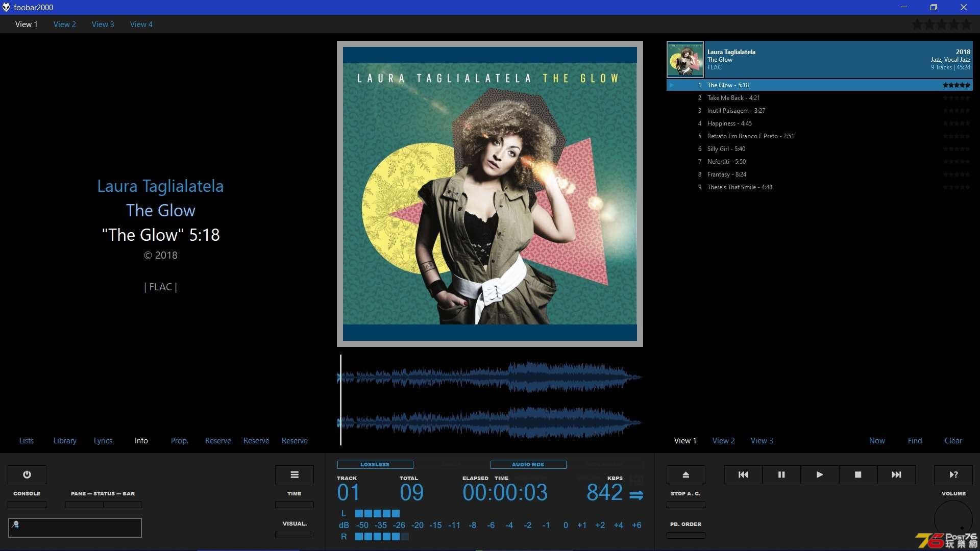This screenshot has width=980, height=551.
Task: Toggle the STOP A. C. switch
Action: pos(686,505)
